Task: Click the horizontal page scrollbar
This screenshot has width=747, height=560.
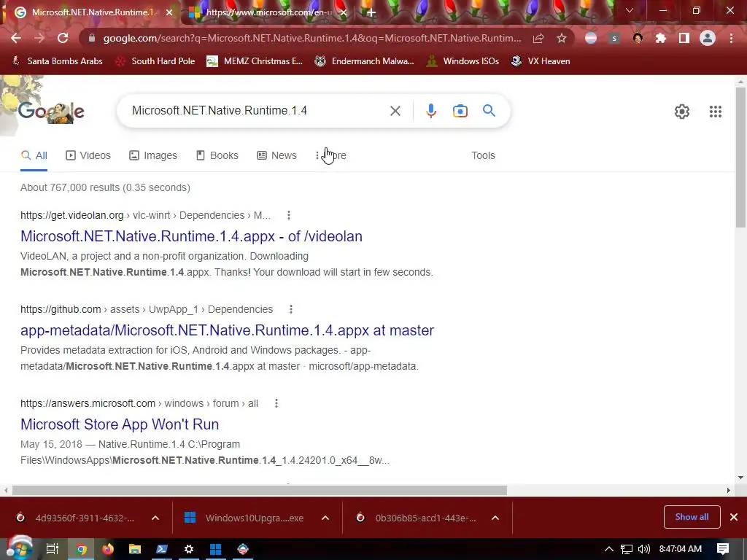Action: click(x=260, y=490)
